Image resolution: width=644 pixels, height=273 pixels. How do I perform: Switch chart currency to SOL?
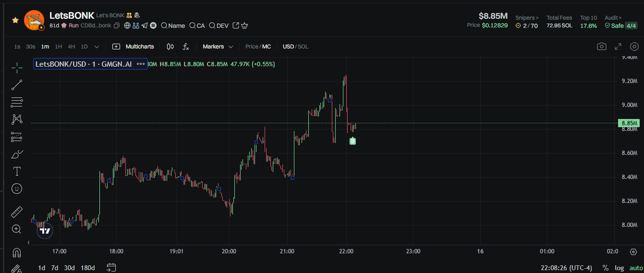point(303,47)
